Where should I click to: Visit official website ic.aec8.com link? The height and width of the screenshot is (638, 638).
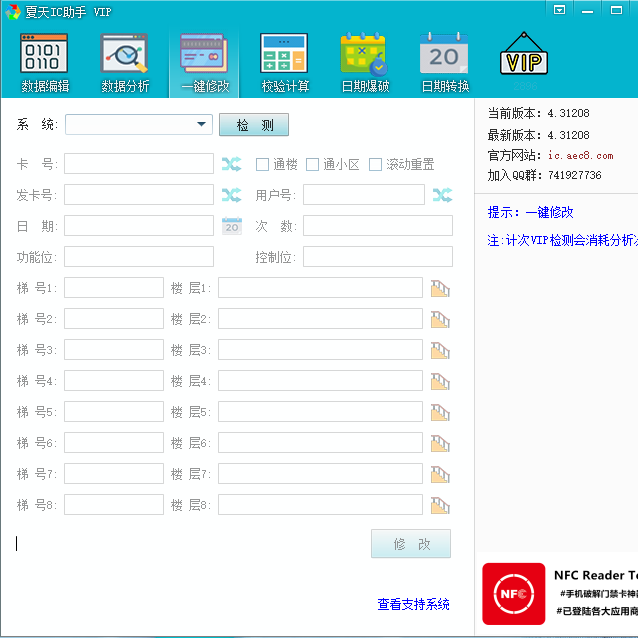coord(580,155)
